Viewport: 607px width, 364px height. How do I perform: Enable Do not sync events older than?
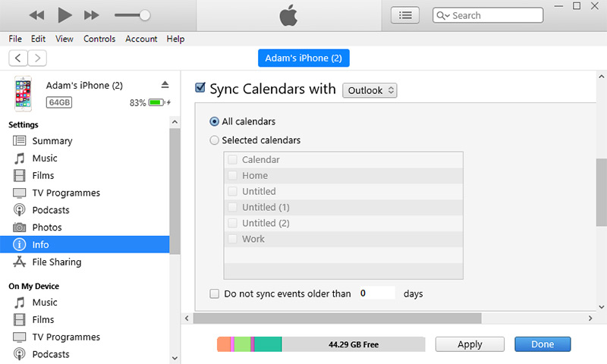pos(214,293)
